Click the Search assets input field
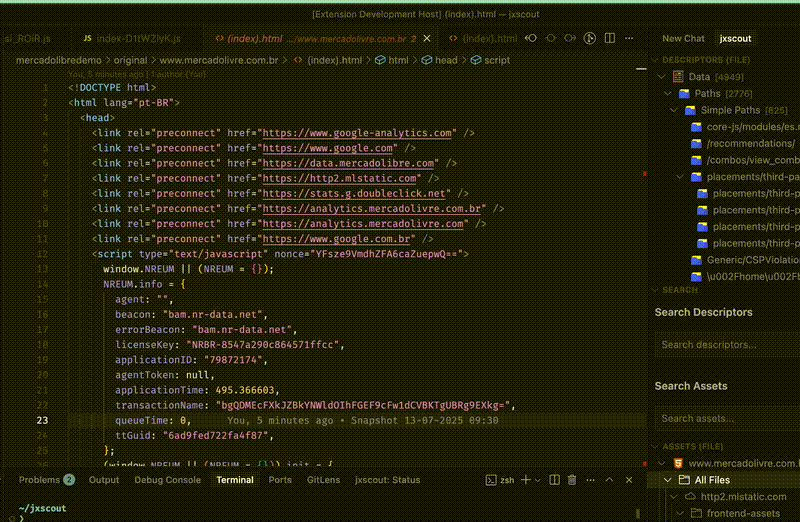800x522 pixels. point(728,418)
